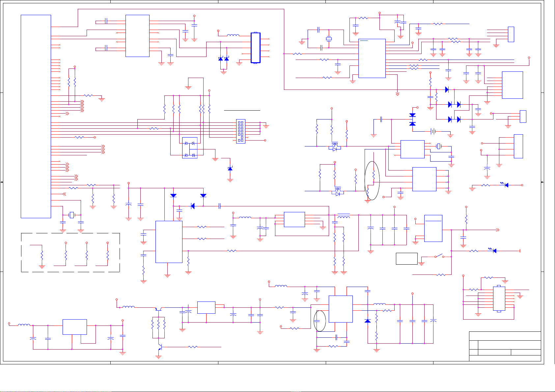
Task: Click the triple parallel resistor group
Action: pos(158,324)
